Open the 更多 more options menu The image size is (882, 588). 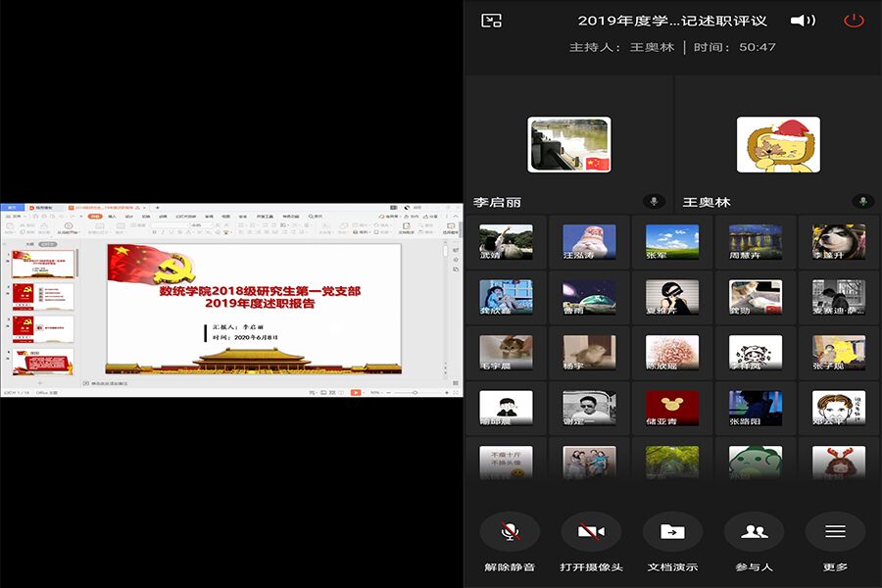point(835,531)
